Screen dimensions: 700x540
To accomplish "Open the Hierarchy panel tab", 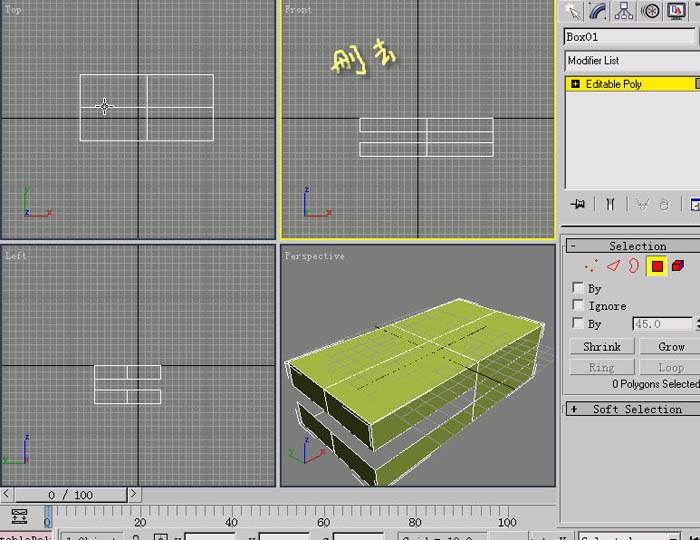I will coord(624,11).
